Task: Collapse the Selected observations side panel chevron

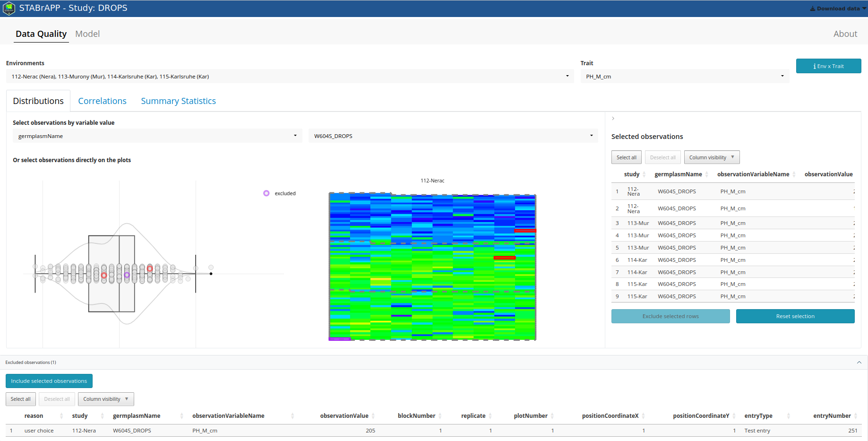Action: point(613,119)
